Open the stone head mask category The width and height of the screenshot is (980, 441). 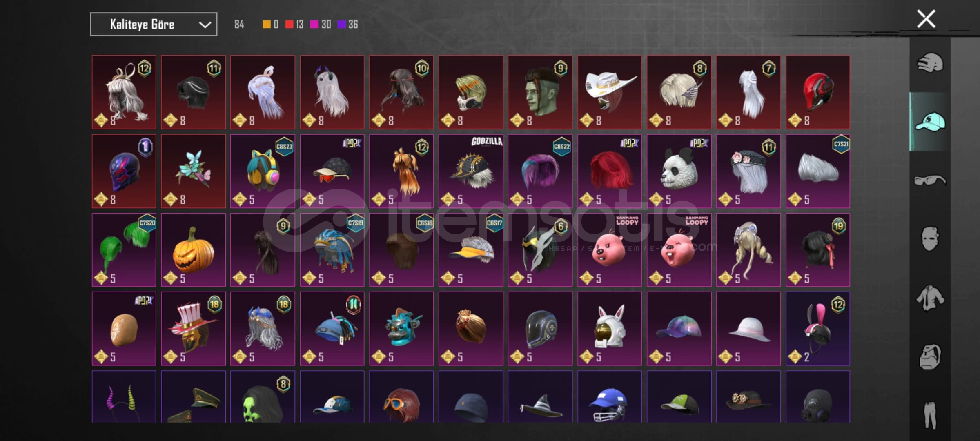(930, 357)
